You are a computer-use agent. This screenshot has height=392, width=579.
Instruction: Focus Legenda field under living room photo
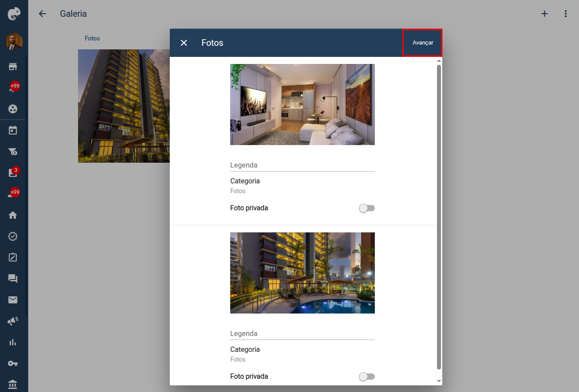pos(303,165)
